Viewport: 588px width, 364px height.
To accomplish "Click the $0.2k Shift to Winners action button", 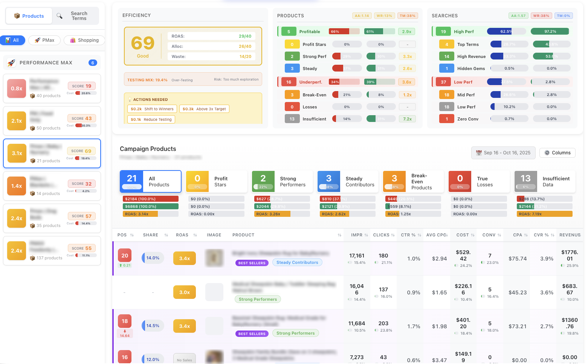I will 152,108.
